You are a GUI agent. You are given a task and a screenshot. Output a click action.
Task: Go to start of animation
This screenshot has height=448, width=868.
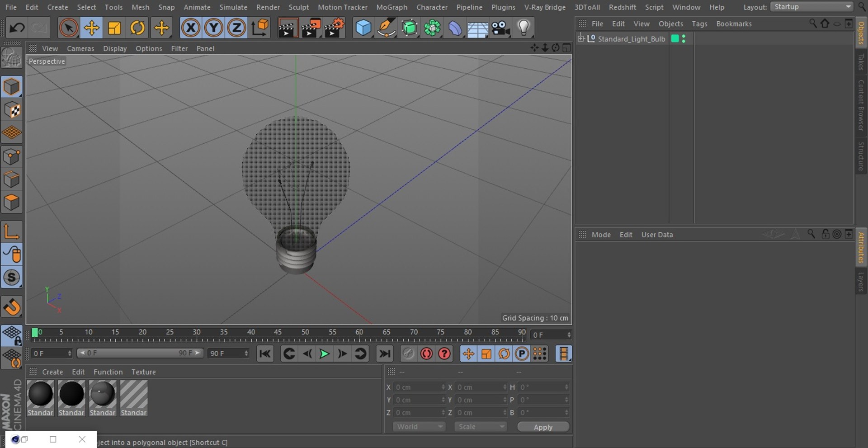[265, 354]
